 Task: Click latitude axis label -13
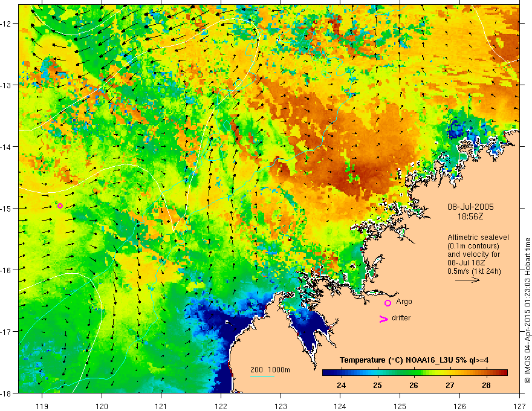pyautogui.click(x=7, y=85)
